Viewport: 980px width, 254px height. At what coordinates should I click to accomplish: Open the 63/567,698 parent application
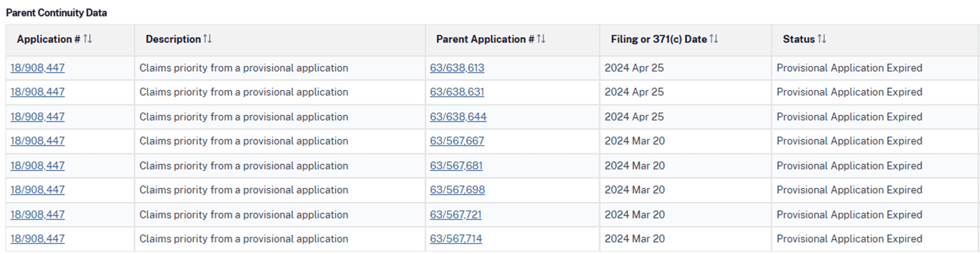tap(457, 190)
